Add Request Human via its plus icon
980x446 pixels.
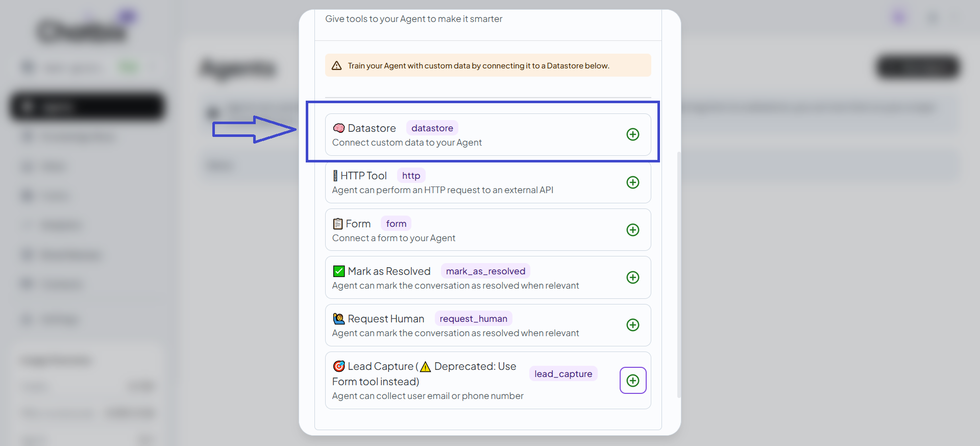(x=632, y=325)
